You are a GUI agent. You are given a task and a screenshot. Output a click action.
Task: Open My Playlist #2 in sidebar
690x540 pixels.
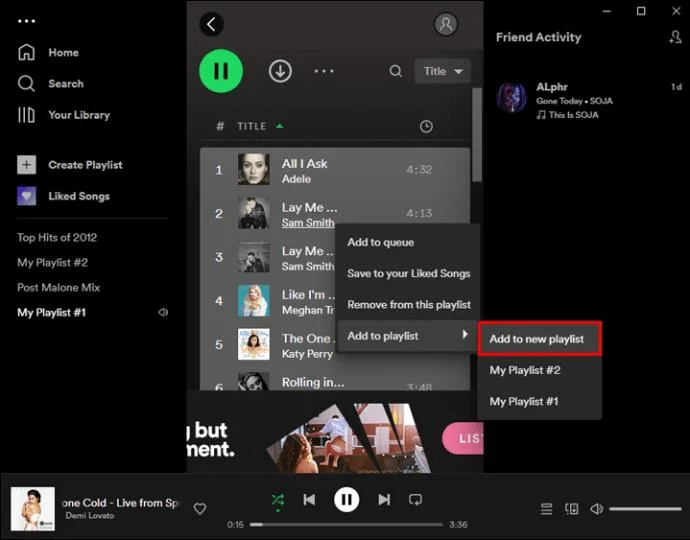pos(52,263)
